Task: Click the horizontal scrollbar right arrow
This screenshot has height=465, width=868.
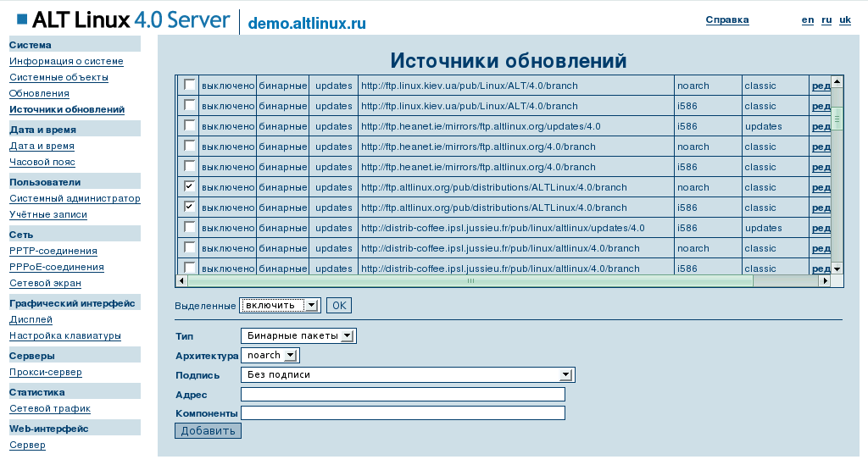Action: tap(823, 281)
